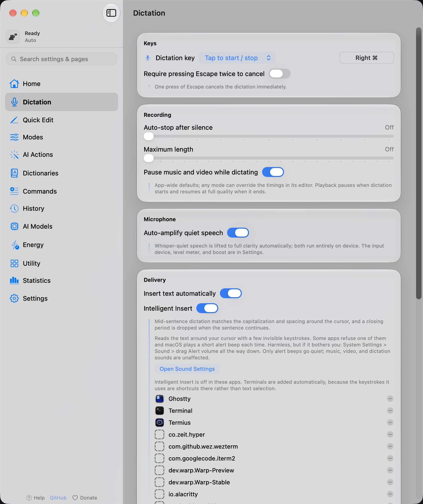Viewport: 423px width, 504px height.
Task: Toggle the sidebar visibility button
Action: tap(111, 13)
